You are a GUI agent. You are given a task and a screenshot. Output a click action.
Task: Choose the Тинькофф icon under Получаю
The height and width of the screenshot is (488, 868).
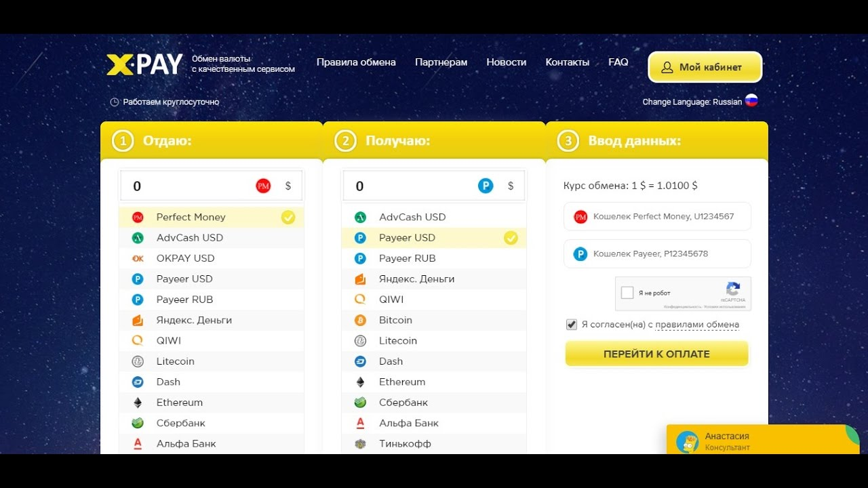tap(360, 444)
